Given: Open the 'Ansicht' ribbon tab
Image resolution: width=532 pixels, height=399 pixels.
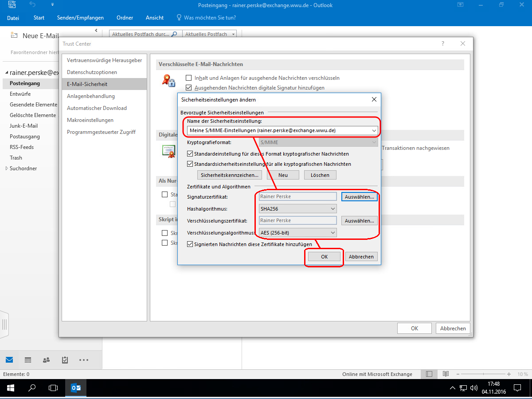Looking at the screenshot, I should pos(155,18).
